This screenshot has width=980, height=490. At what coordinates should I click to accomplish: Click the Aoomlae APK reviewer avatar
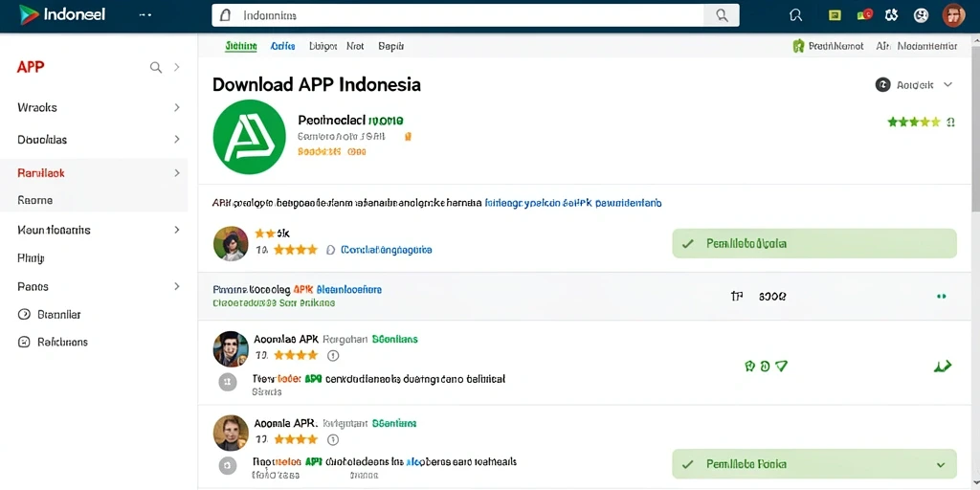click(231, 348)
